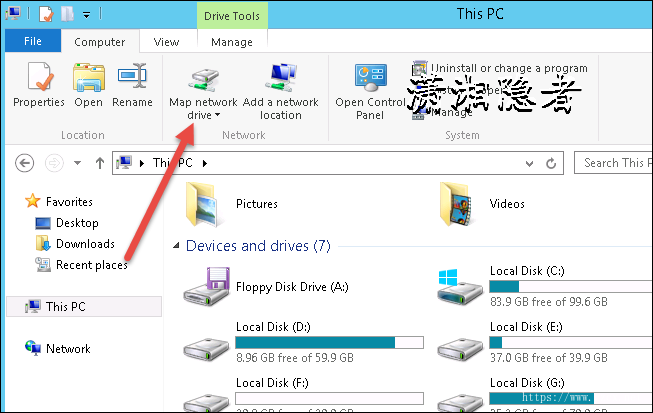
Task: Click Add a network location icon
Action: coord(281,77)
